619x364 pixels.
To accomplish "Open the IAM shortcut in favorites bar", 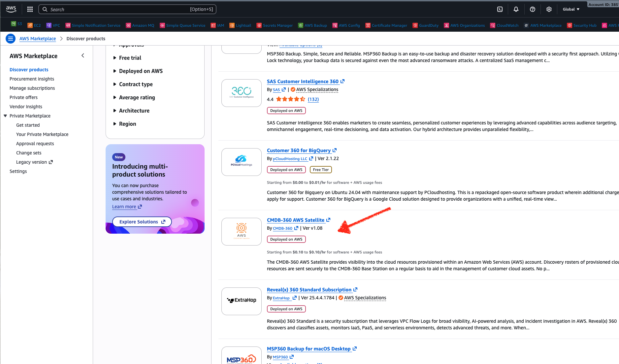I will (217, 25).
